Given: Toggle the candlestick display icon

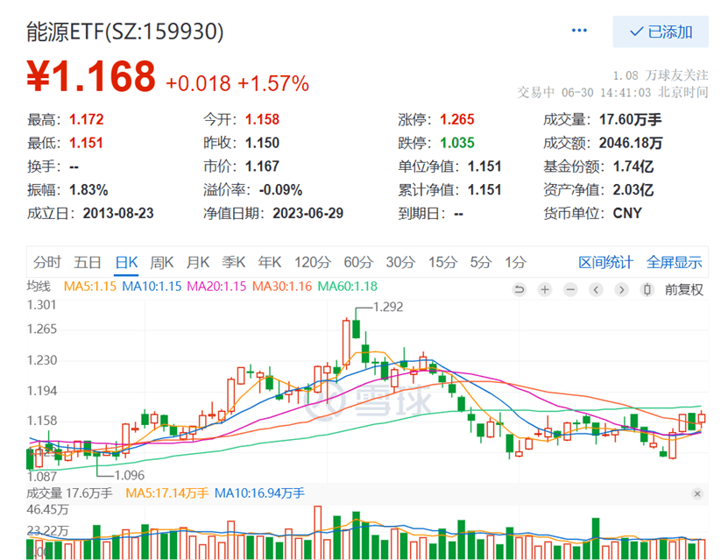Looking at the screenshot, I should (x=647, y=290).
